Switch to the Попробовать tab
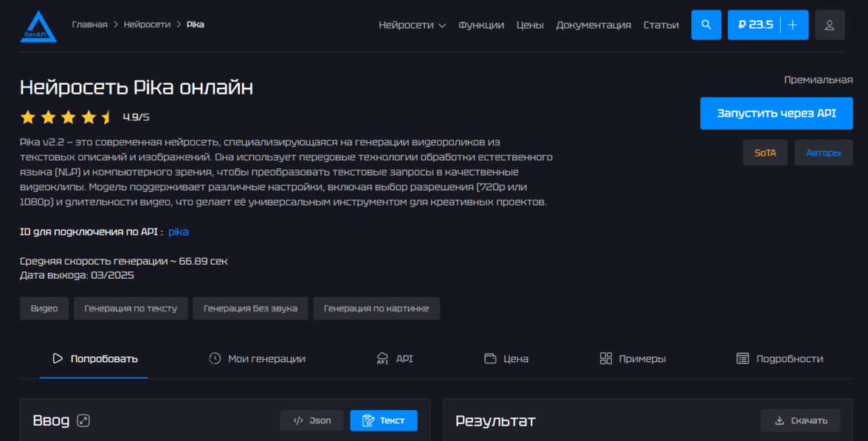This screenshot has height=441, width=868. pyautogui.click(x=94, y=358)
